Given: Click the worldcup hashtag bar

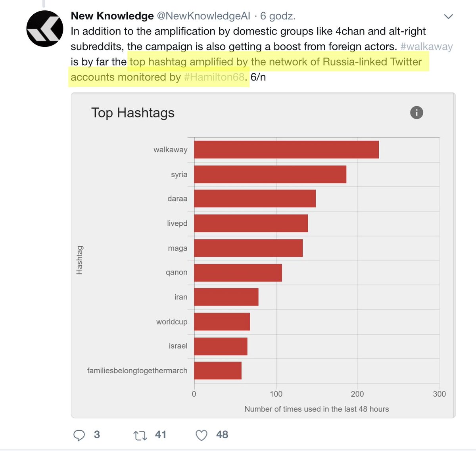Looking at the screenshot, I should tap(222, 322).
